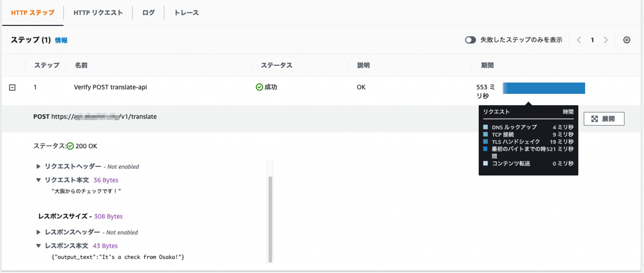Screen dimensions: 644x273
Task: Switch to the HTTP リクエスト tab
Action: (x=98, y=13)
